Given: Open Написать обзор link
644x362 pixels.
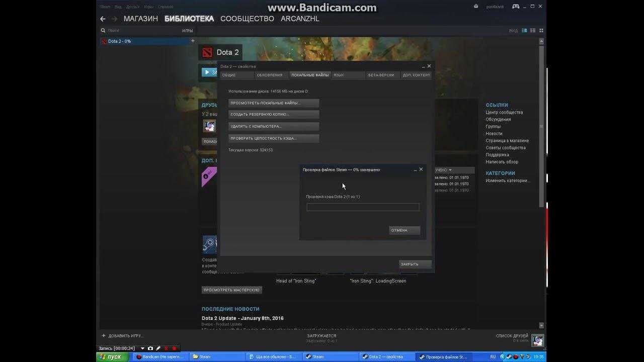Looking at the screenshot, I should coord(502,162).
